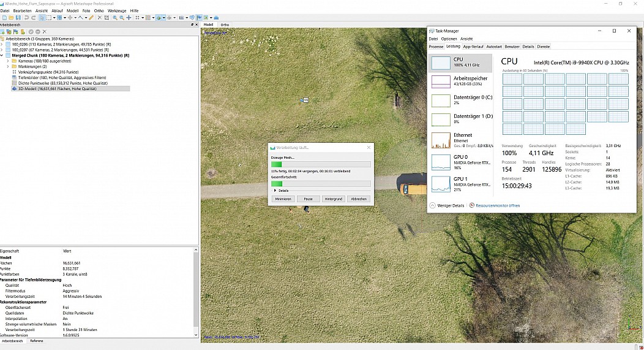
Task: Click the Save project icon in toolbar
Action: tap(18, 17)
